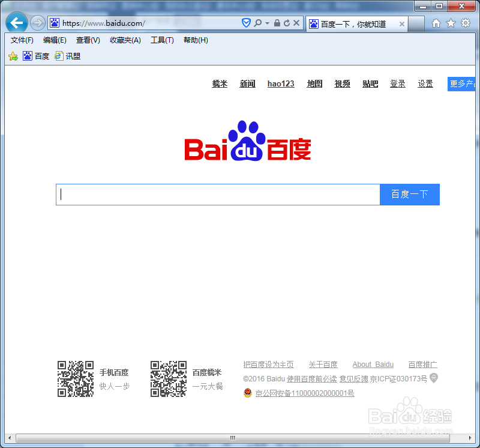480x448 pixels.
Task: Click the 手机百度 label text
Action: coord(114,372)
